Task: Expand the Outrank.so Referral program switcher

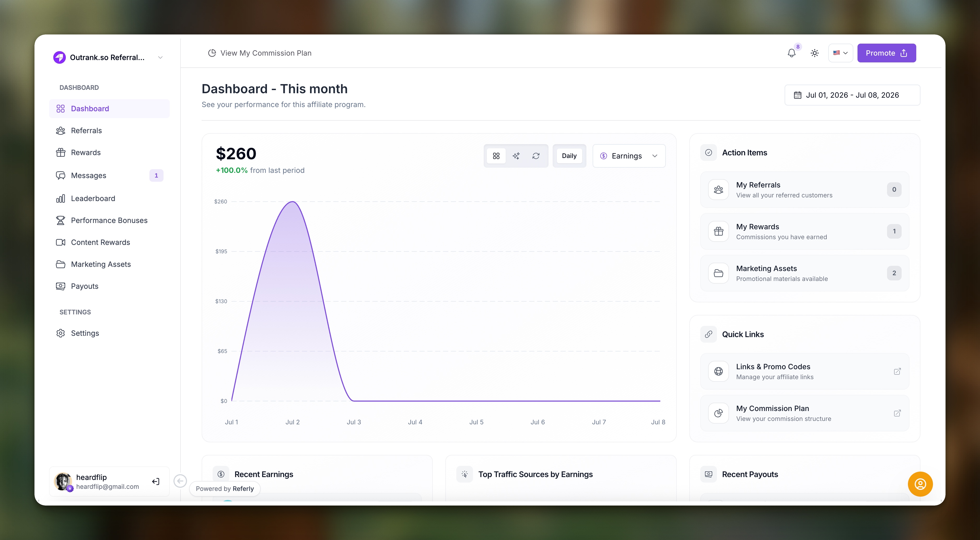Action: click(x=160, y=57)
